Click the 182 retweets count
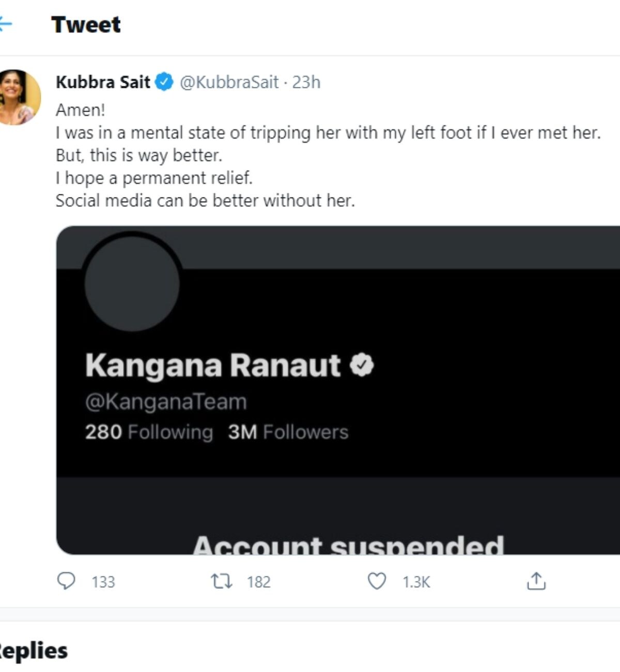This screenshot has width=620, height=672. (x=259, y=582)
